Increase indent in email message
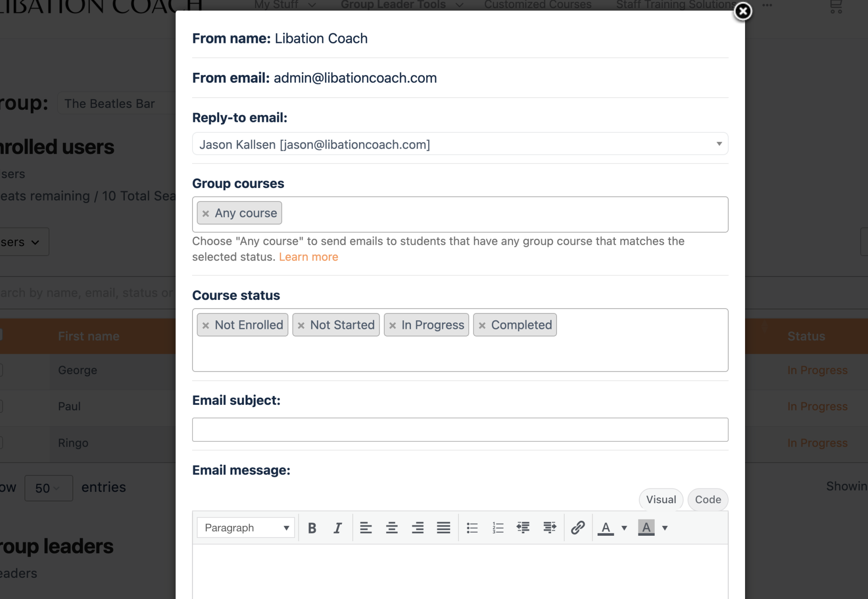Viewport: 868px width, 599px height. pyautogui.click(x=550, y=528)
